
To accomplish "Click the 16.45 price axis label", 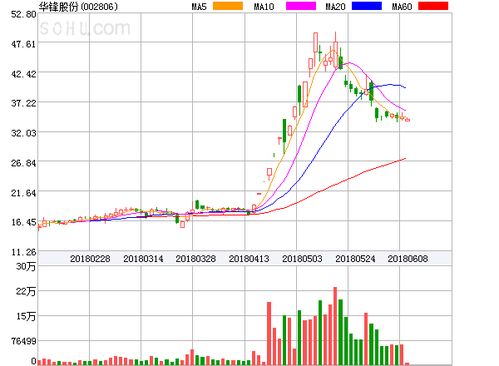I will [24, 222].
